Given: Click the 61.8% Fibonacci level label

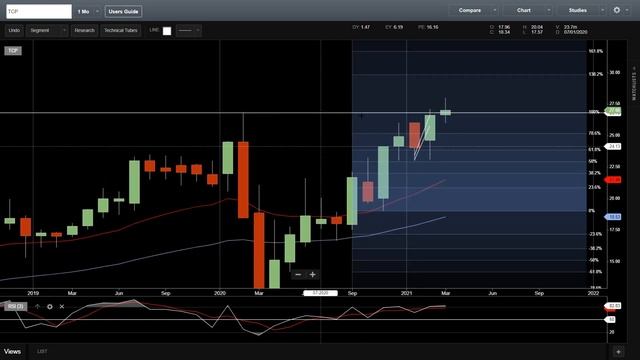Looking at the screenshot, I should point(594,149).
